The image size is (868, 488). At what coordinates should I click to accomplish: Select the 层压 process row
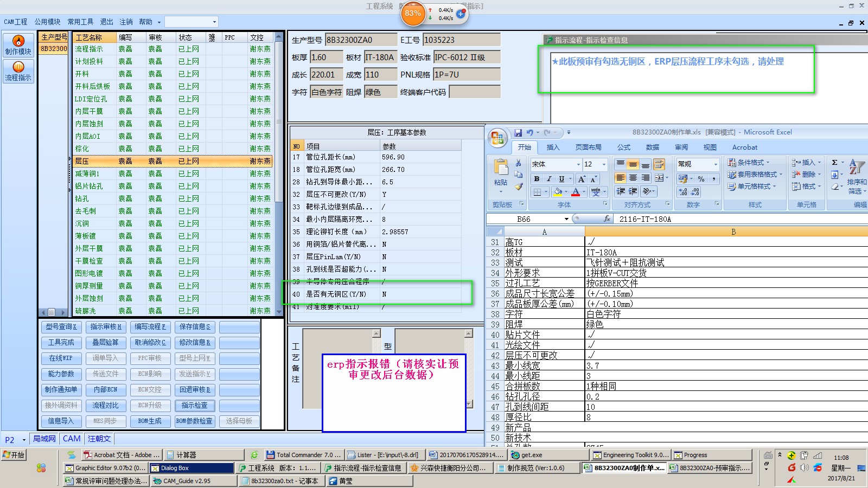[x=173, y=161]
